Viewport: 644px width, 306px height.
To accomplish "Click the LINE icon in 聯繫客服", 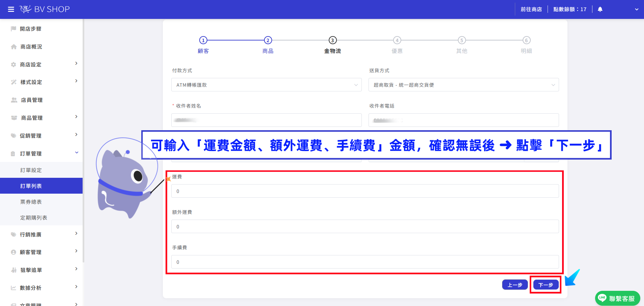I will [602, 298].
